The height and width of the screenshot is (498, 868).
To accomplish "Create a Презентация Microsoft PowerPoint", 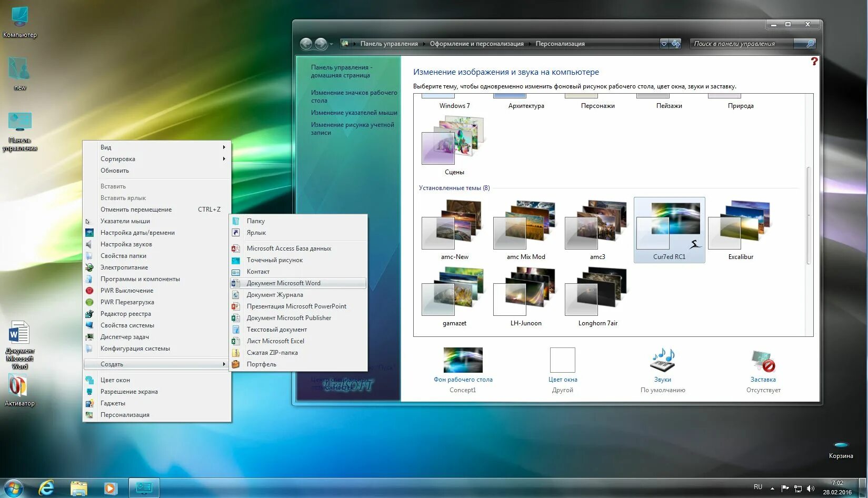I will pos(298,306).
